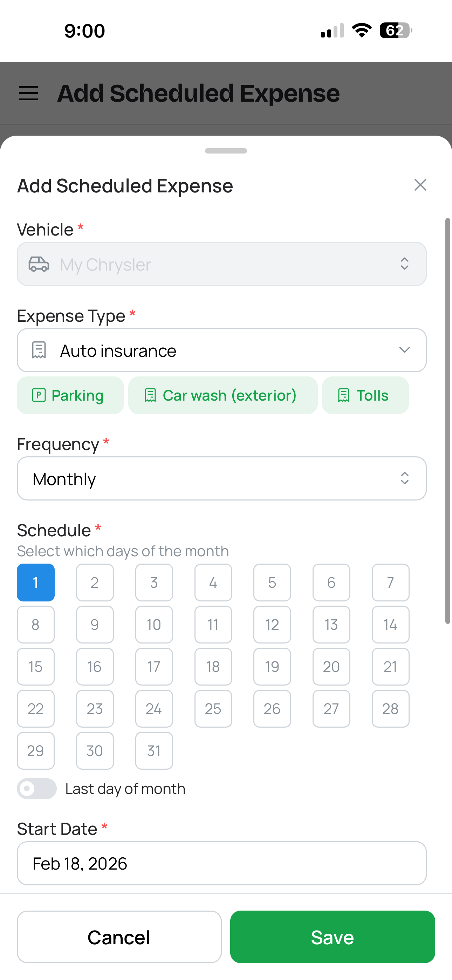The height and width of the screenshot is (980, 452).
Task: Tap the car icon in the Vehicle field
Action: click(x=39, y=264)
